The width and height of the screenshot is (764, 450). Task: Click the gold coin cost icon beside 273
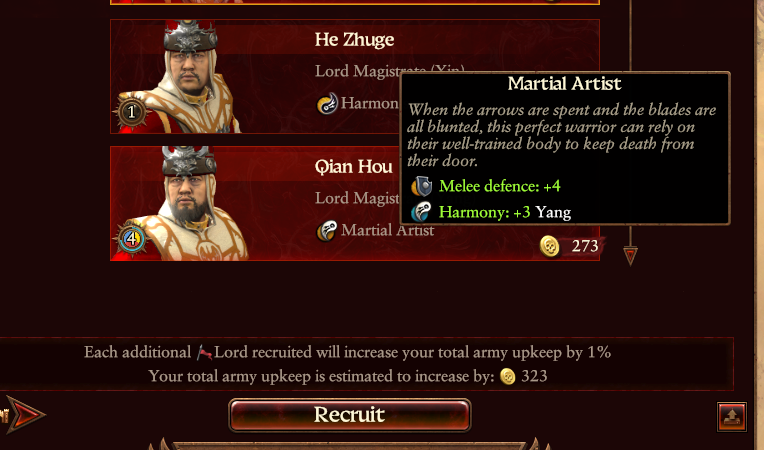(550, 246)
